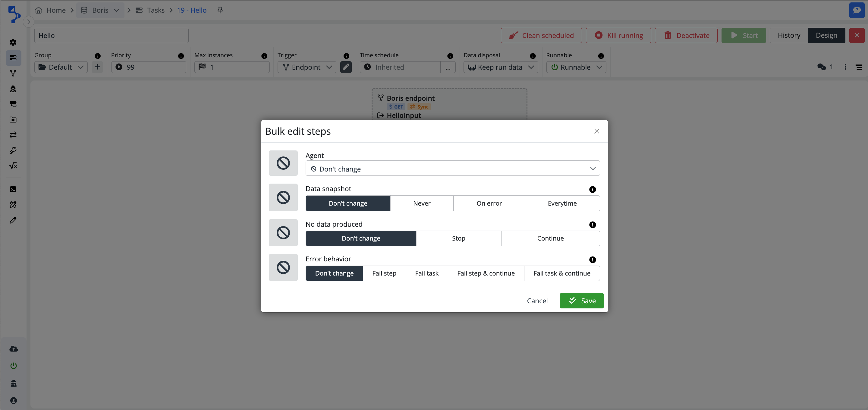Click the cloud upload icon in the sidebar

coord(14,348)
